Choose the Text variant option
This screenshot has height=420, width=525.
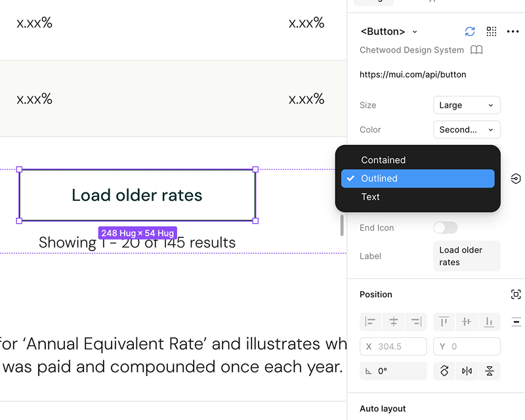pos(370,197)
